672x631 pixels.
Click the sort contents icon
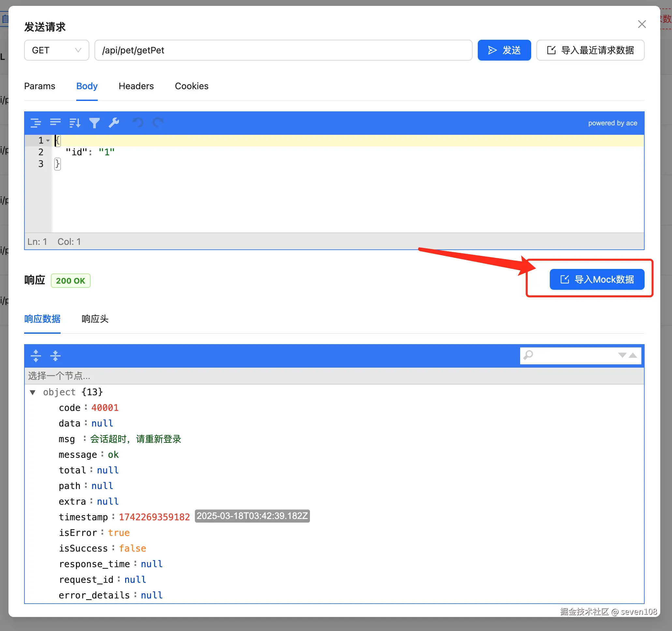(x=75, y=123)
